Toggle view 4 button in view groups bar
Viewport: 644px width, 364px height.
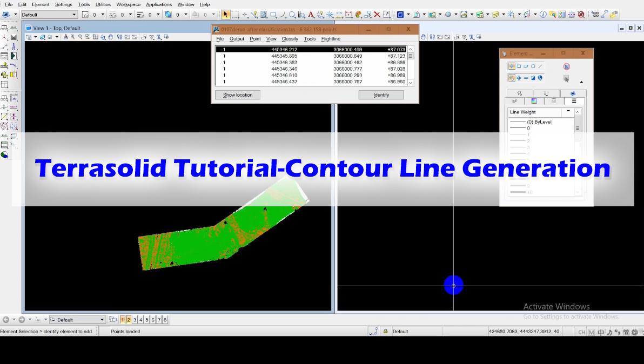[141, 320]
